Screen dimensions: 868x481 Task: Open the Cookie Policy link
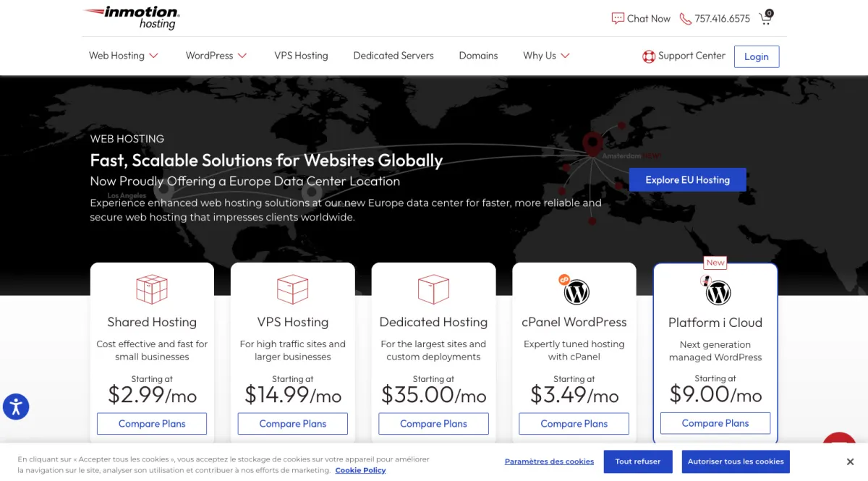coord(360,470)
